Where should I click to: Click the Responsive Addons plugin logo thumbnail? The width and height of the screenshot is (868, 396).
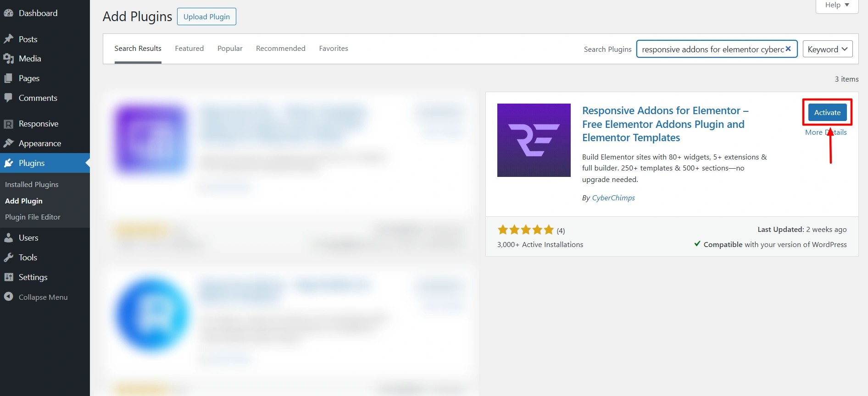(534, 140)
